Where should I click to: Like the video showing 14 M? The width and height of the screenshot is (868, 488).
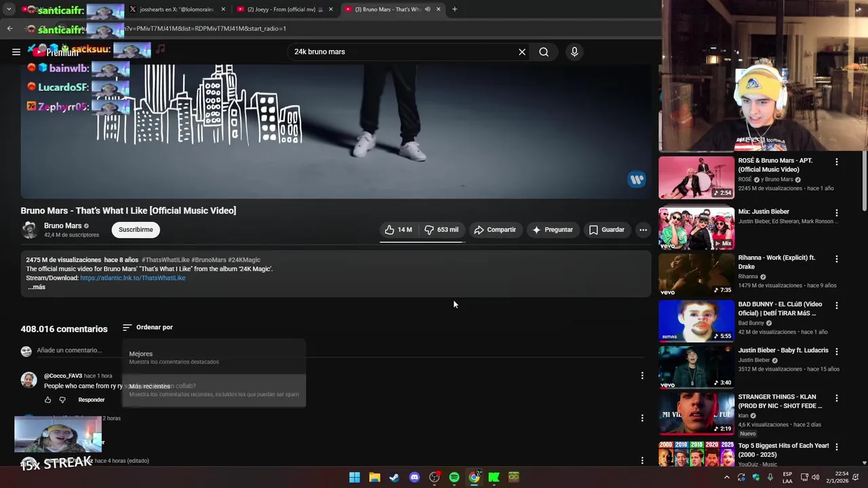pos(399,230)
